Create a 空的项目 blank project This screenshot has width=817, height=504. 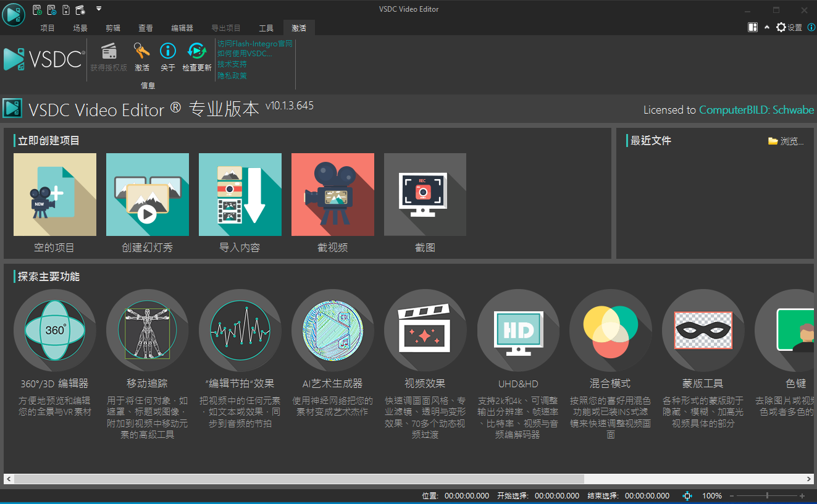coord(55,195)
